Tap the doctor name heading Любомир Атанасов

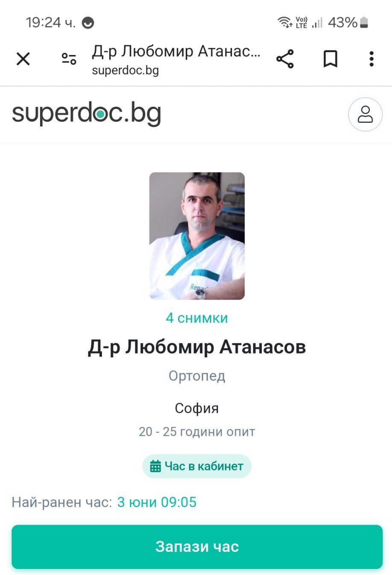coord(197,347)
